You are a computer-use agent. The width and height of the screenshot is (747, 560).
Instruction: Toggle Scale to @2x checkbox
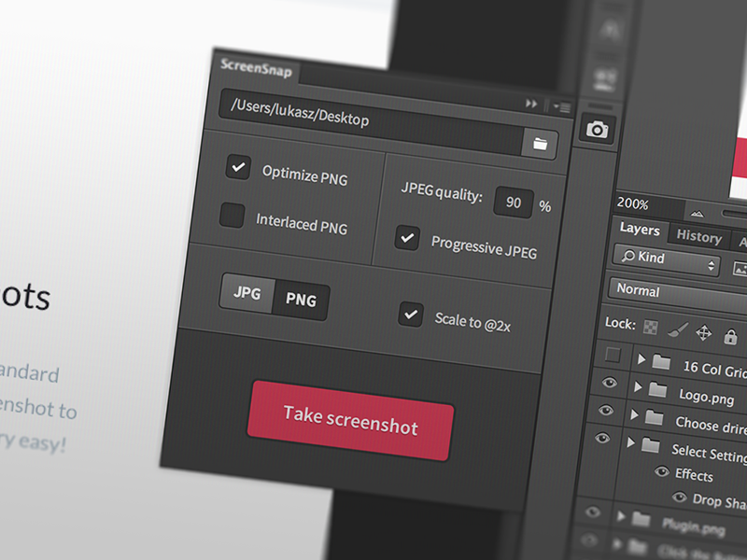click(411, 315)
